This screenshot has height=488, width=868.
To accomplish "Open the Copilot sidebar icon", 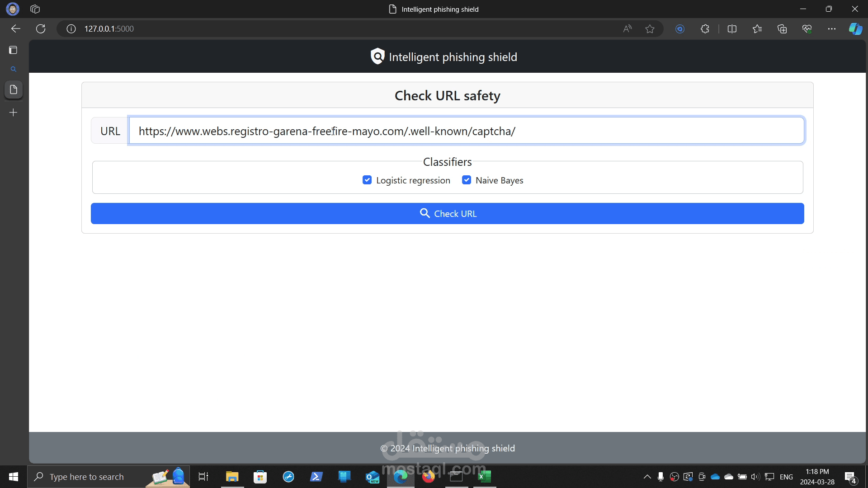I will (855, 29).
